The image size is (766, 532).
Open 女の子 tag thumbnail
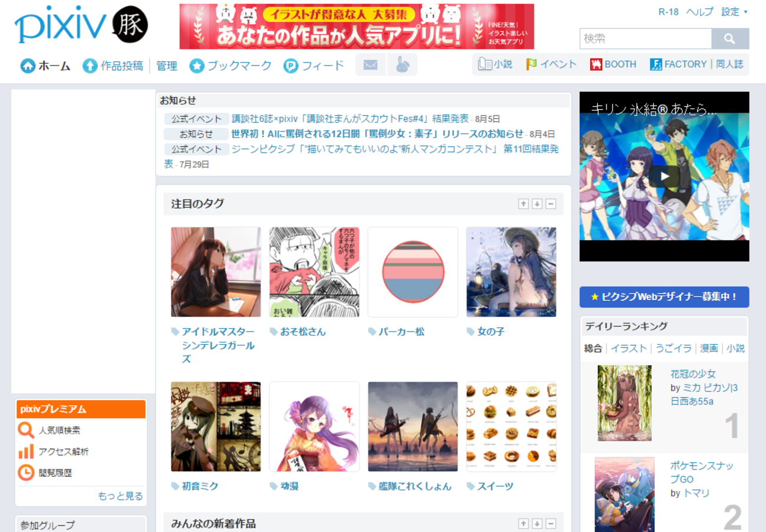pos(511,272)
